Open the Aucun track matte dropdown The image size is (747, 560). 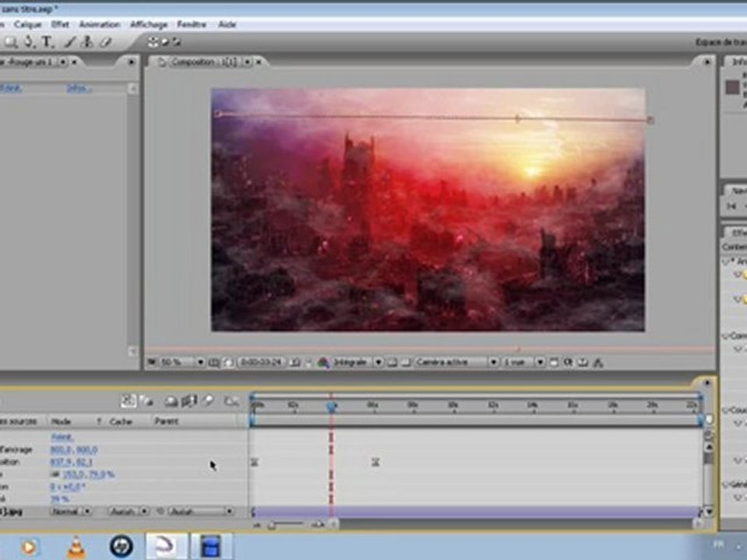128,512
